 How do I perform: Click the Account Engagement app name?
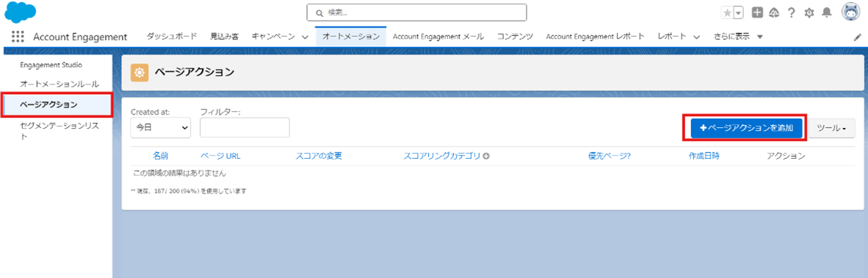tap(80, 37)
